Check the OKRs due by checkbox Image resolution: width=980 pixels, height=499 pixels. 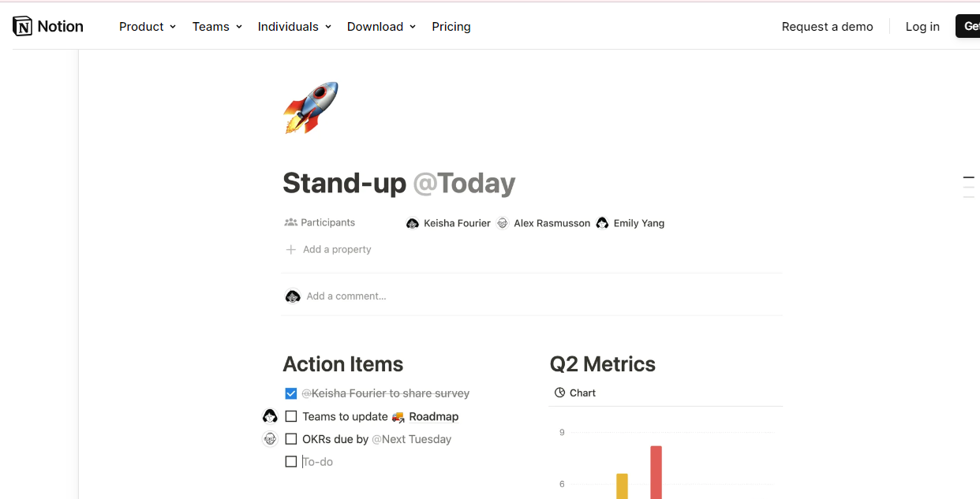click(x=291, y=439)
